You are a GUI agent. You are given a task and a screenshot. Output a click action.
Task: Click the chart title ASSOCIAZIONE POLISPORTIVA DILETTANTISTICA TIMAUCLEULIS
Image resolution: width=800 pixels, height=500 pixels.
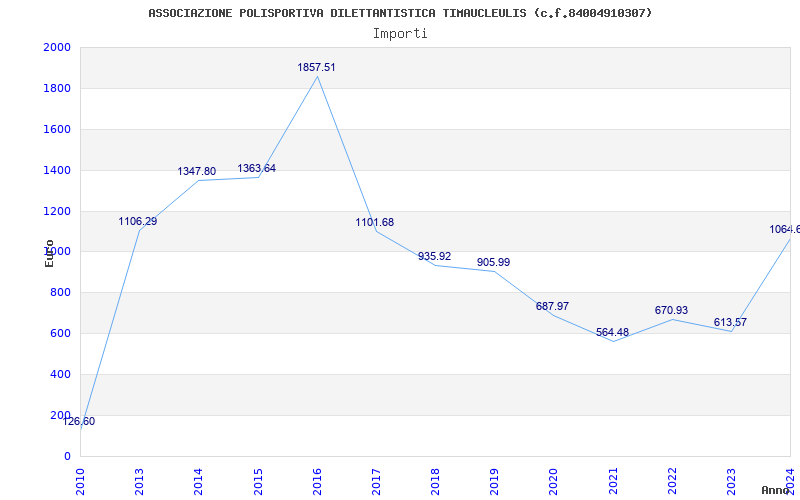tap(400, 13)
